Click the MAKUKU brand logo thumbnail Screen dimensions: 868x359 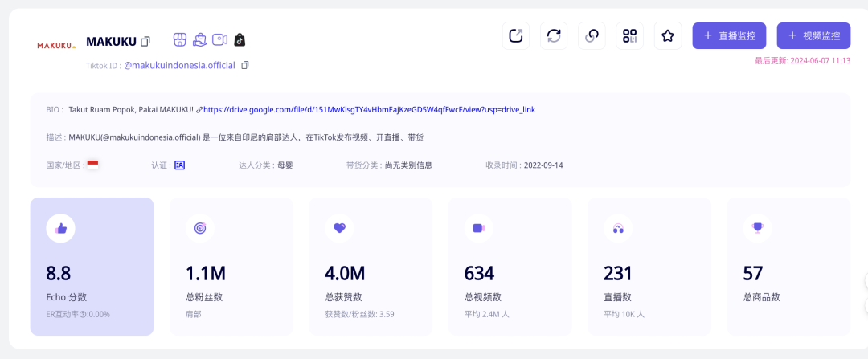tap(56, 46)
